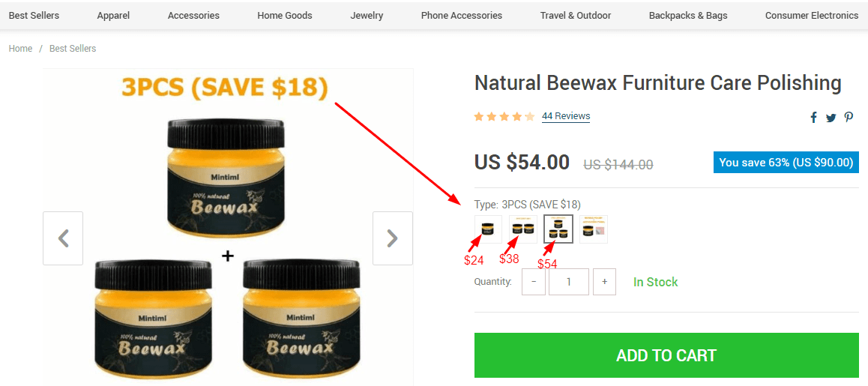868x386 pixels.
Task: Go to Home breadcrumb link
Action: 20,49
